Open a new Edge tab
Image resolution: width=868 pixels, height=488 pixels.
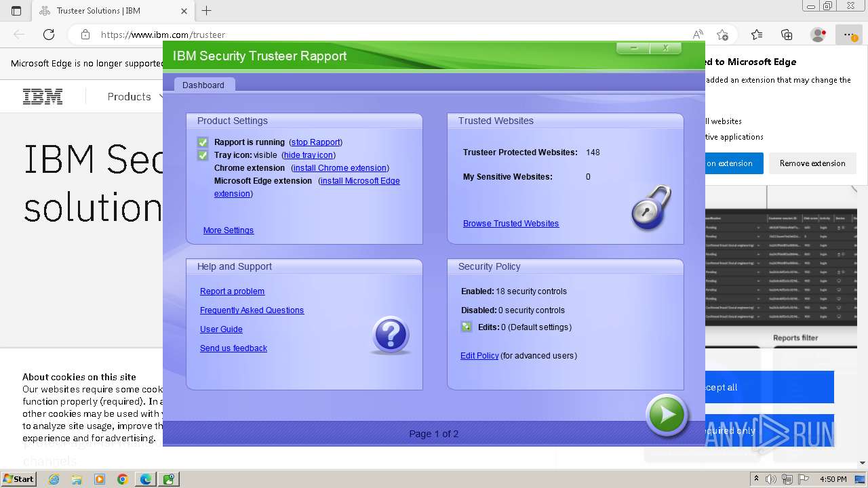tap(207, 11)
